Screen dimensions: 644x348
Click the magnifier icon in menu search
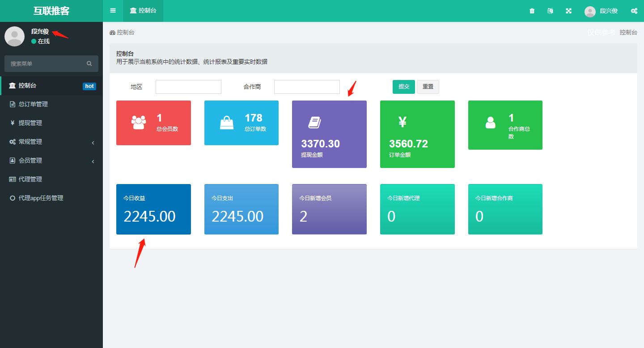pos(89,64)
